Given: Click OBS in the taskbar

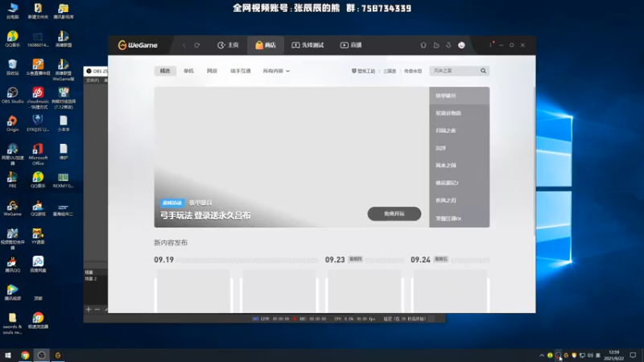Looking at the screenshot, I should (x=42, y=356).
